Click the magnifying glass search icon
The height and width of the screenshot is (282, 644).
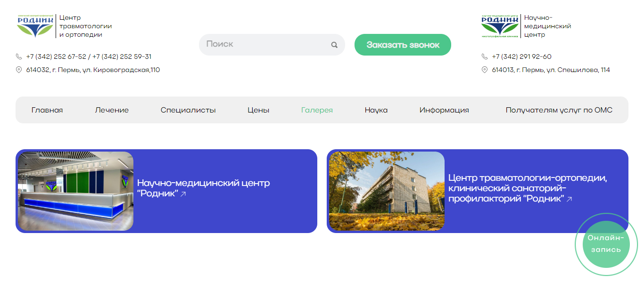[x=334, y=45]
